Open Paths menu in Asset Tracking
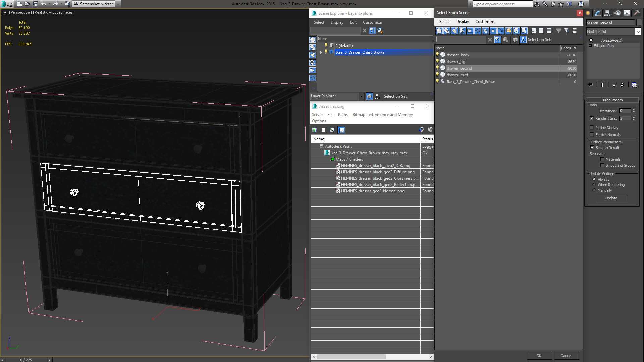The image size is (644, 362). pyautogui.click(x=343, y=115)
